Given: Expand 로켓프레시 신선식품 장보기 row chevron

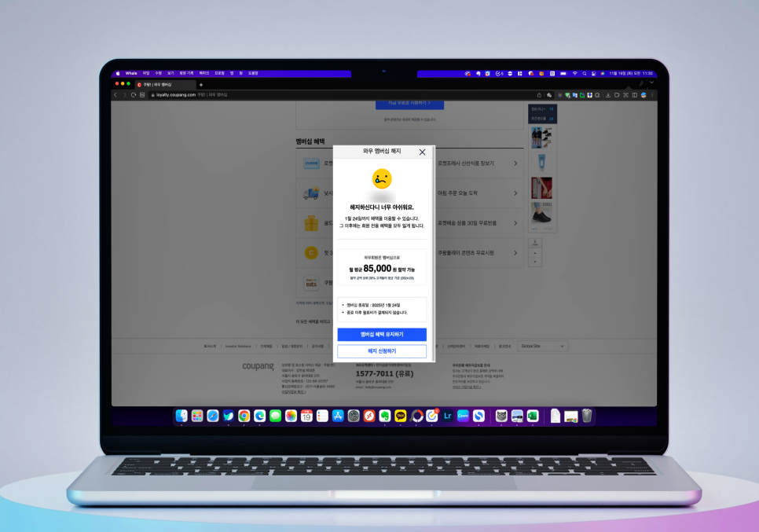Looking at the screenshot, I should coord(515,163).
